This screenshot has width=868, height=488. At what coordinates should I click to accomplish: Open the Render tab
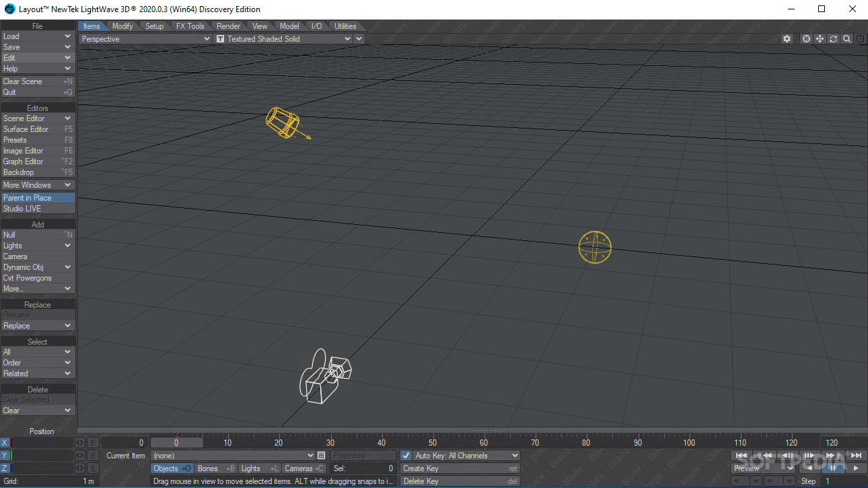pyautogui.click(x=228, y=26)
